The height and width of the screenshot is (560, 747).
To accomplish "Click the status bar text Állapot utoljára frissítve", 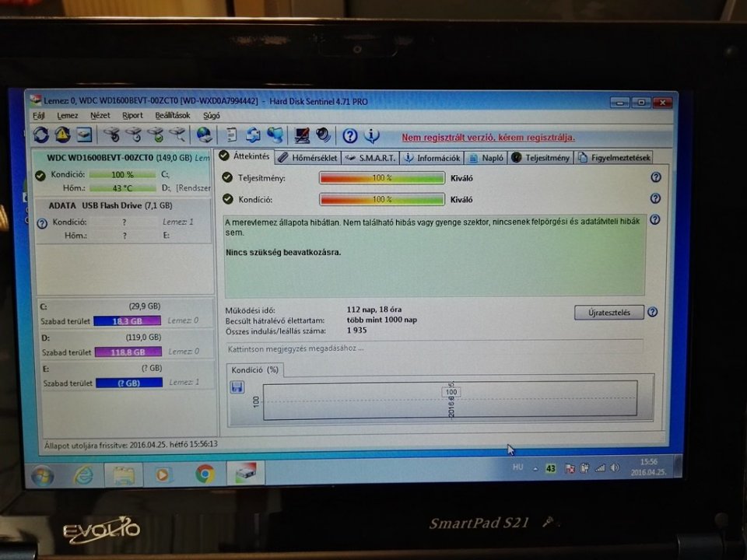I will coord(131,445).
